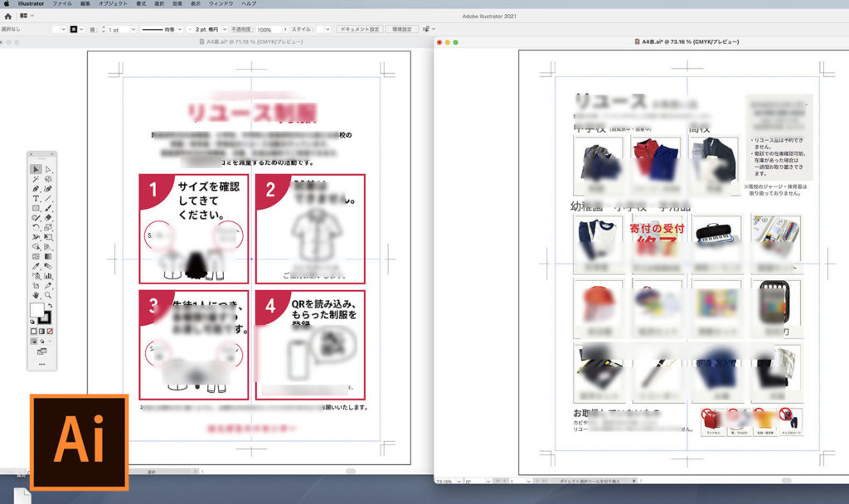Image resolution: width=849 pixels, height=504 pixels.
Task: Set paint mode to None
Action: pos(51,331)
